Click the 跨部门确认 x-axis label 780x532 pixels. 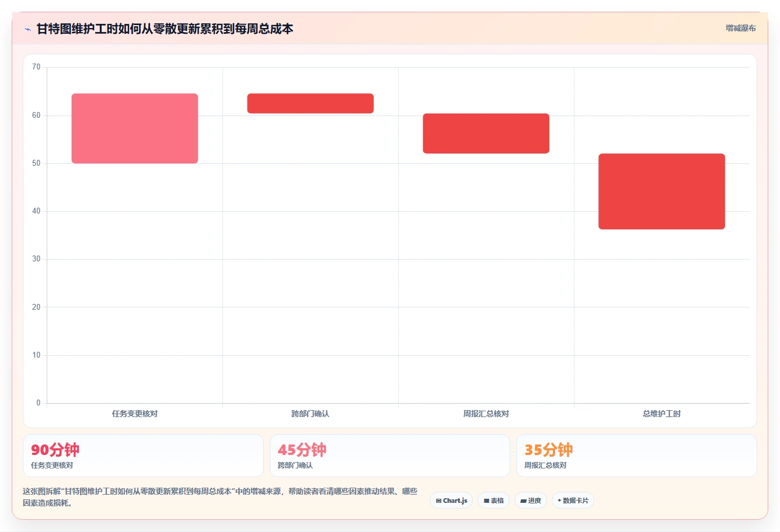click(311, 414)
